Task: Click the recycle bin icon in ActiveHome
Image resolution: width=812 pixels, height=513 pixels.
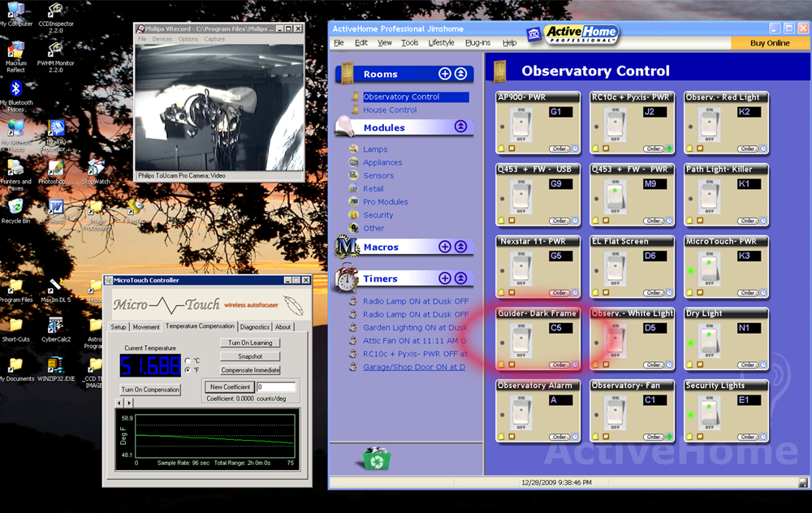Action: [x=377, y=458]
